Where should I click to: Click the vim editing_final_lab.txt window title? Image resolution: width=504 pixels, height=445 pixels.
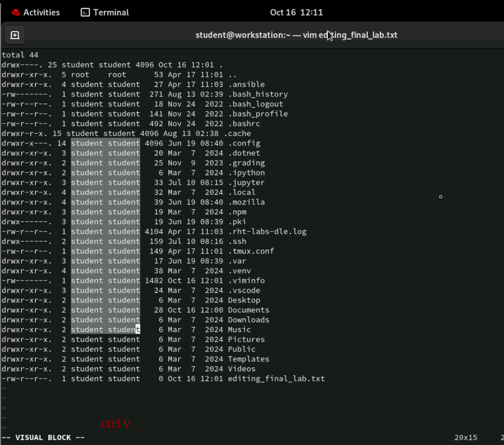tap(296, 35)
